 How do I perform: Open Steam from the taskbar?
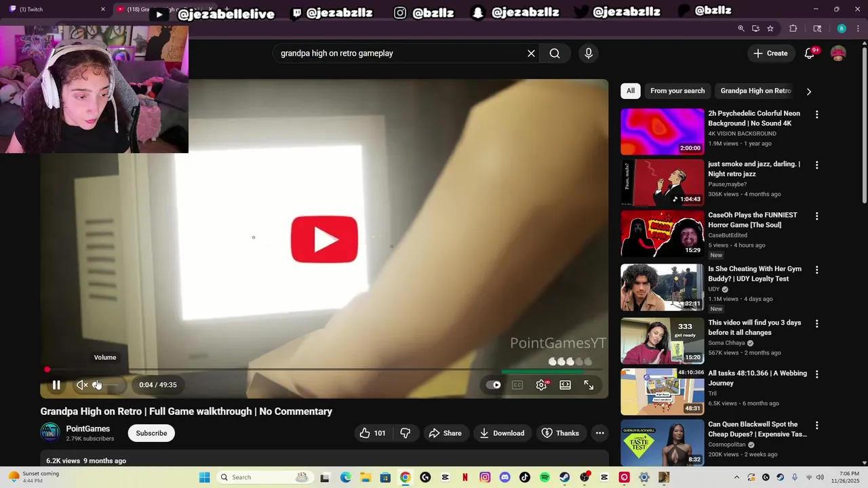tap(564, 477)
